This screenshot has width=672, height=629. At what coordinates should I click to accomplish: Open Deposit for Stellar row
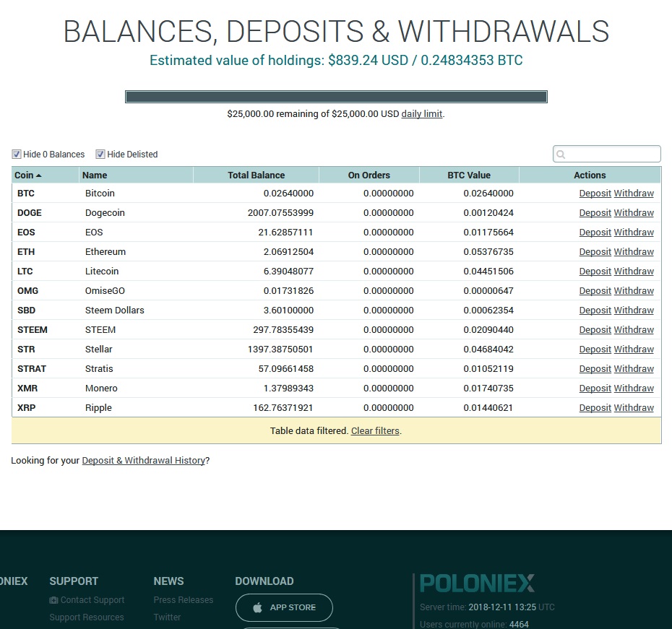[595, 350]
